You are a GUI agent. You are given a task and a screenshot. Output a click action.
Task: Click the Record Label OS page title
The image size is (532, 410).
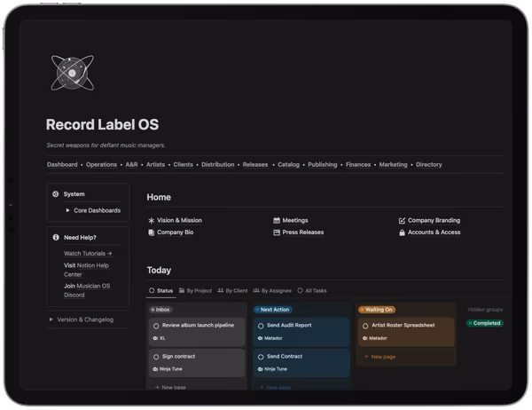(x=103, y=124)
